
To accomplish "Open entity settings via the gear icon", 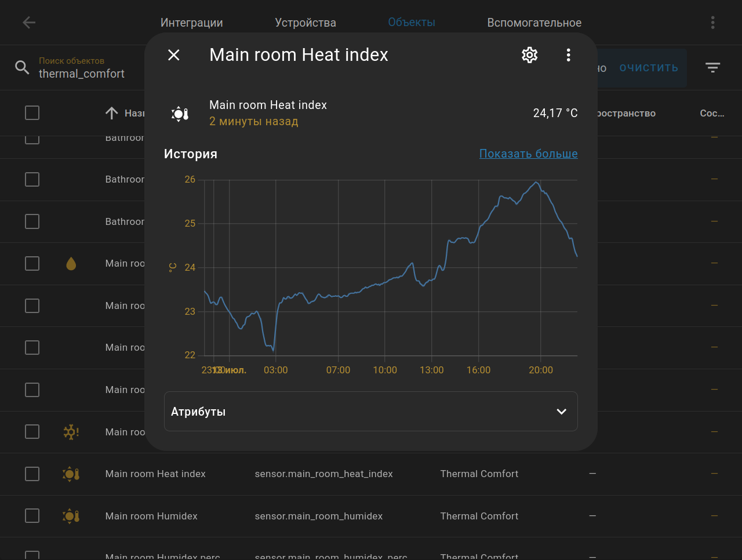I will (530, 55).
